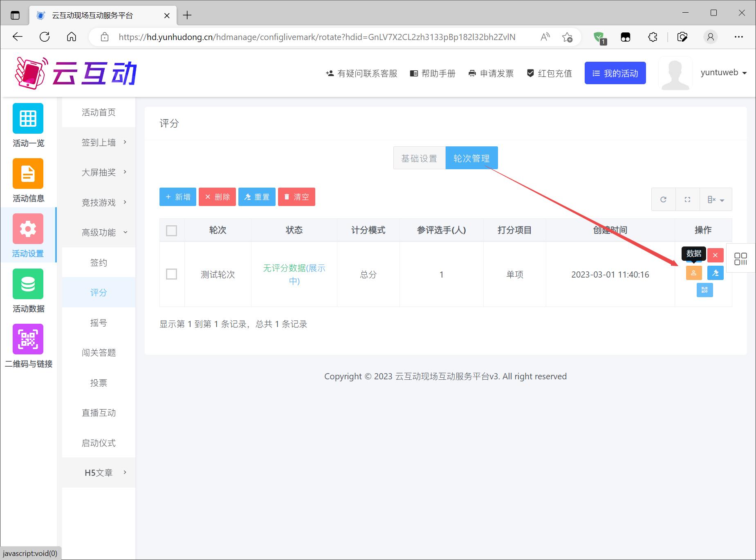Click the floating QR scan widget icon
This screenshot has height=560, width=756.
click(x=740, y=259)
